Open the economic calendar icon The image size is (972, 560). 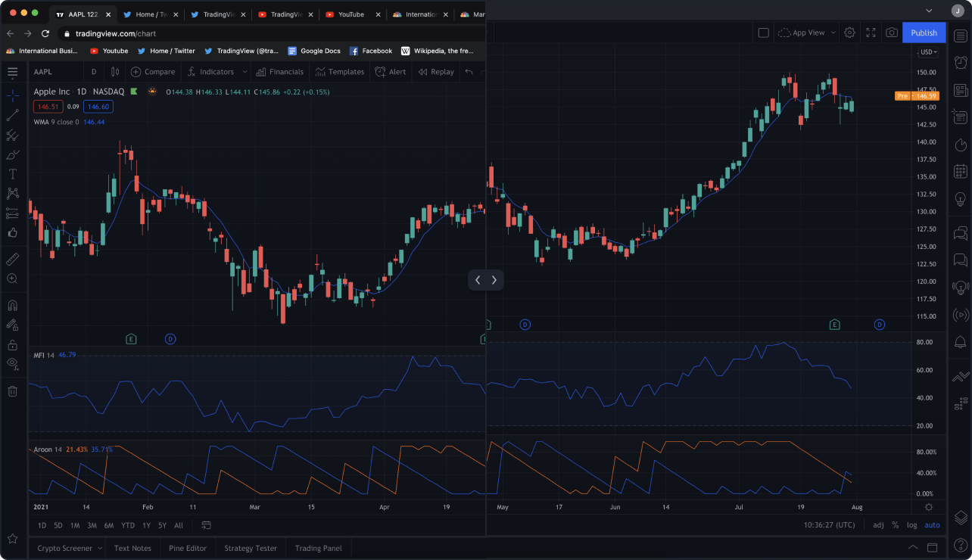(x=960, y=172)
